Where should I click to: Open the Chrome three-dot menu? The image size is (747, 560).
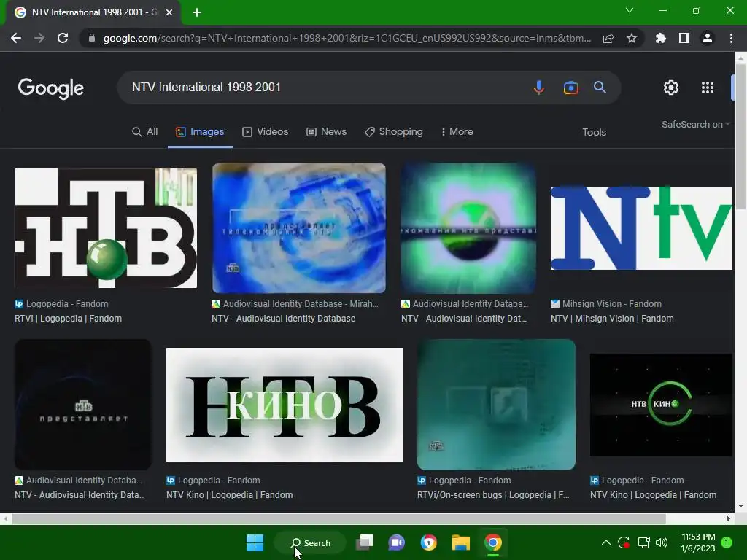click(x=731, y=38)
